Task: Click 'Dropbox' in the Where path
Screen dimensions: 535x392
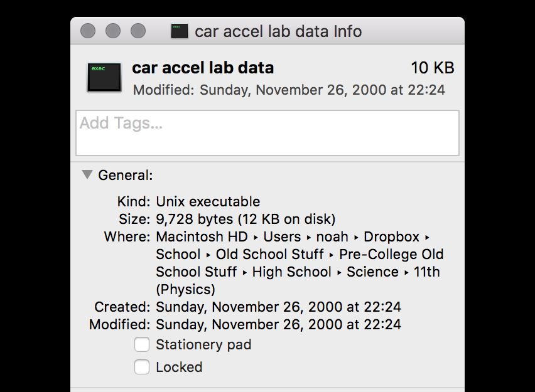Action: (x=391, y=236)
